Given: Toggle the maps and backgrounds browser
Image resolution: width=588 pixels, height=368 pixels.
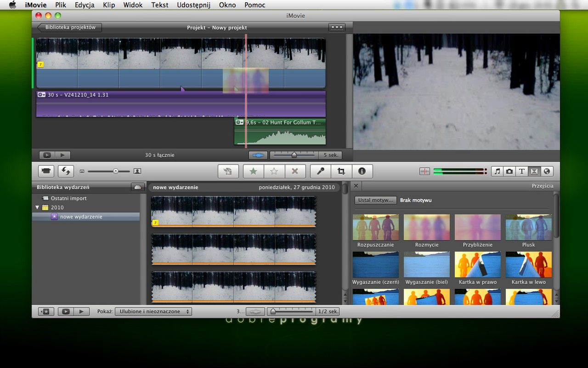Looking at the screenshot, I should [x=547, y=171].
